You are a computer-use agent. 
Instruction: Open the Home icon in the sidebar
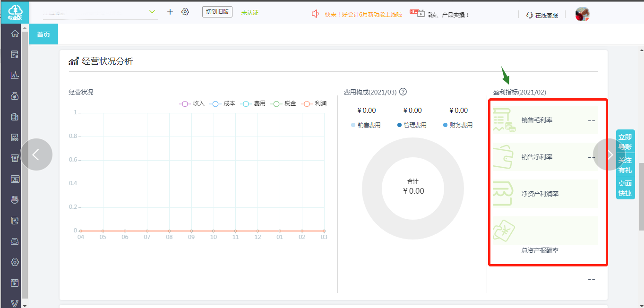(x=14, y=33)
